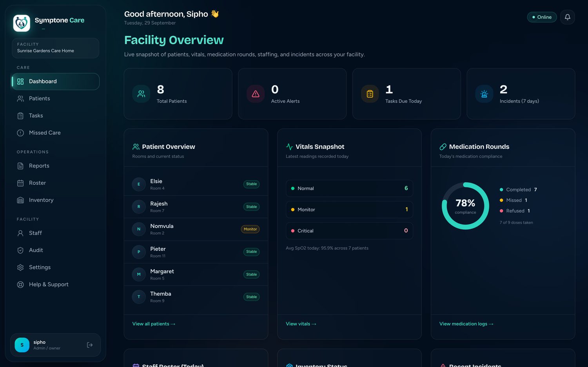
Task: Click the logout icon beside sipho
Action: [90, 345]
